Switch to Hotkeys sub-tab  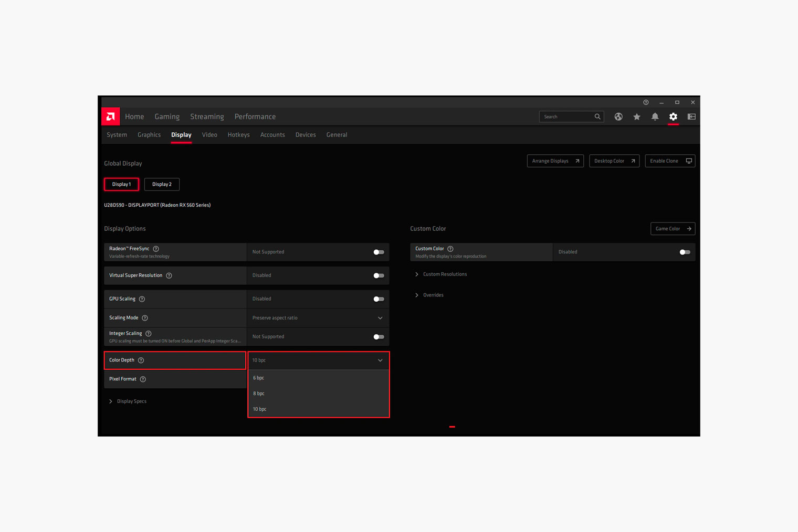click(239, 135)
